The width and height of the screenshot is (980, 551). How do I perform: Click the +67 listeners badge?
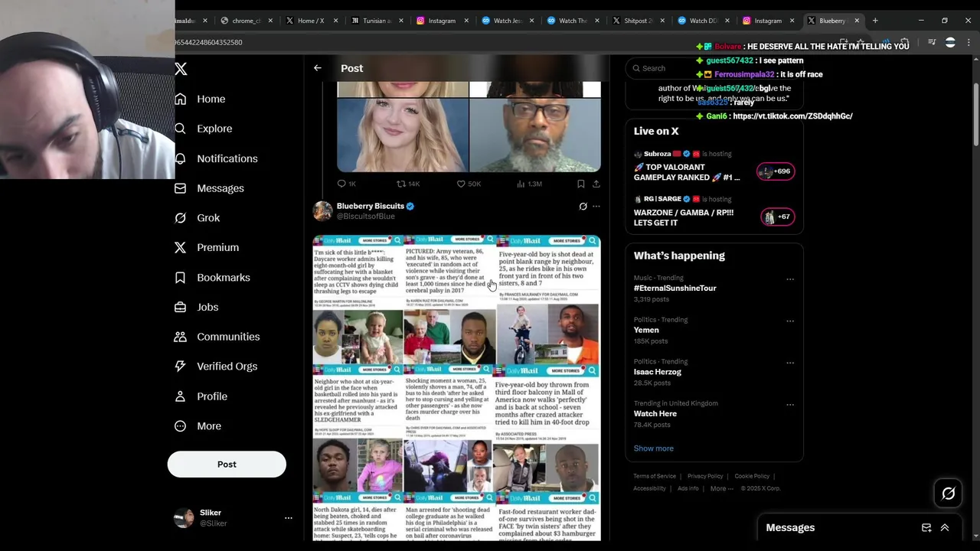(x=777, y=217)
